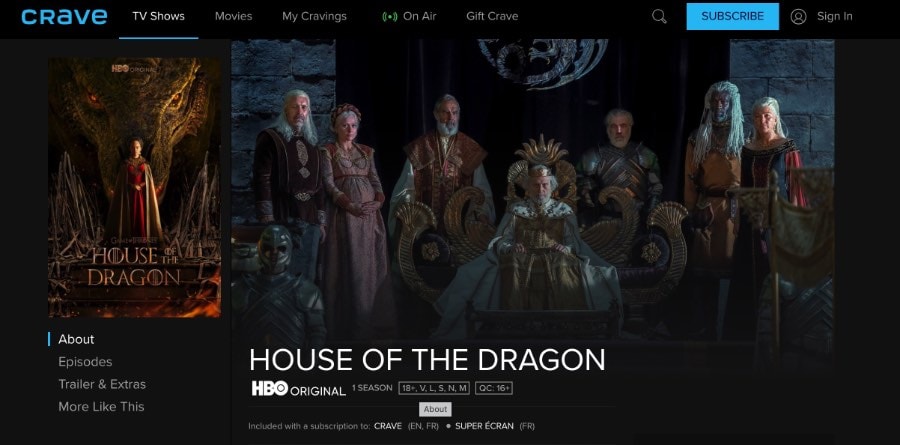This screenshot has height=445, width=900.
Task: Switch to the Episodes section
Action: click(x=85, y=362)
